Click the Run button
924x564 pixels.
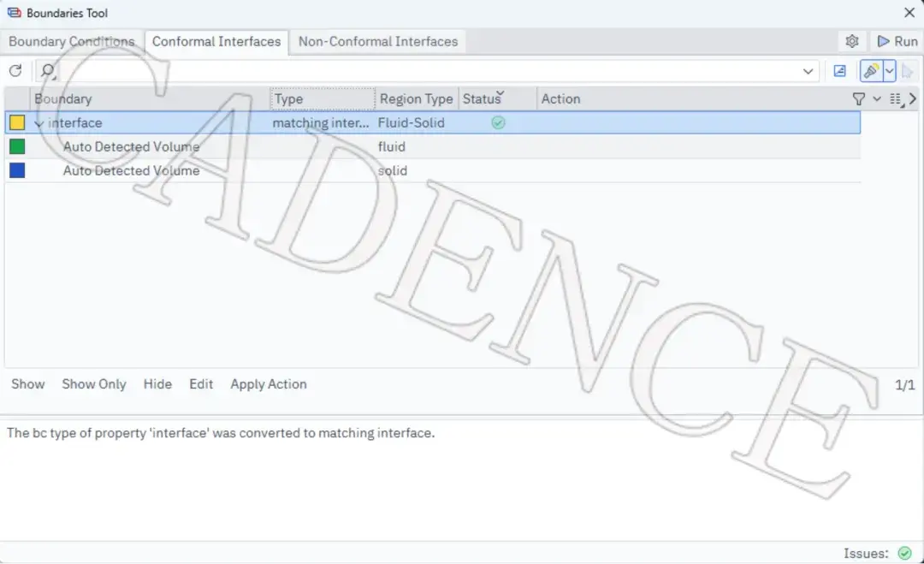coord(897,41)
